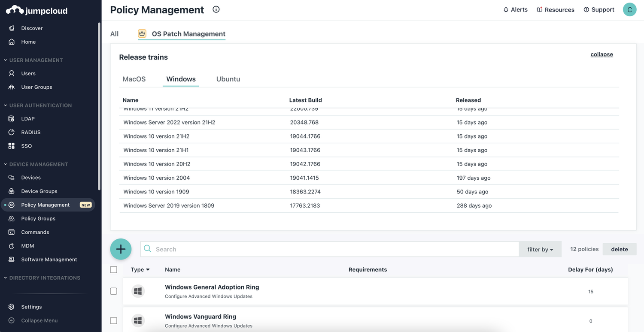The image size is (644, 332).
Task: Switch to the Ubuntu release trains tab
Action: point(228,79)
